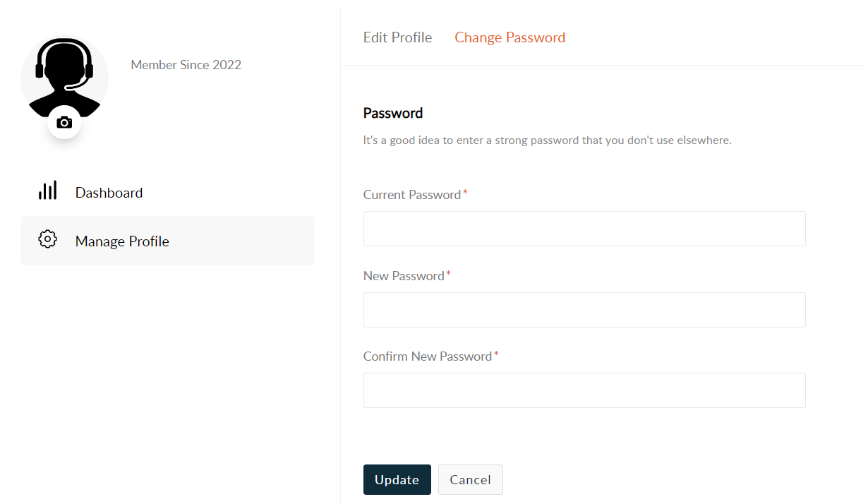Image resolution: width=868 pixels, height=504 pixels.
Task: Click the Manage Profile gear icon
Action: click(x=47, y=239)
